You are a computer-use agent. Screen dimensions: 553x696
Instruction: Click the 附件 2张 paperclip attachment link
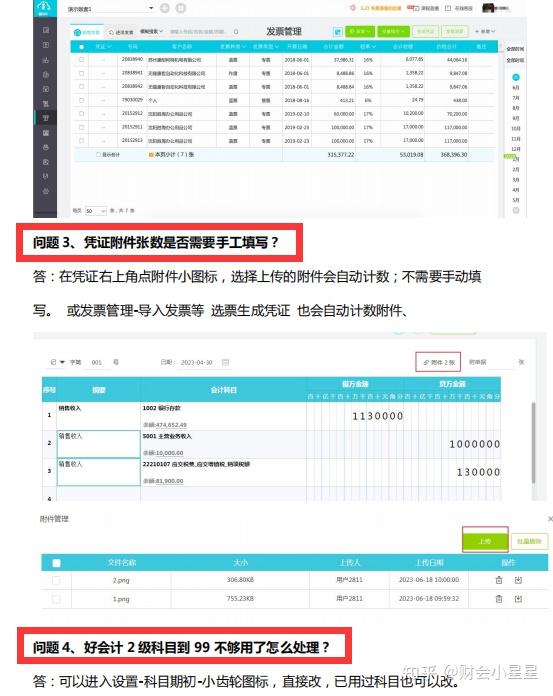pyautogui.click(x=438, y=362)
